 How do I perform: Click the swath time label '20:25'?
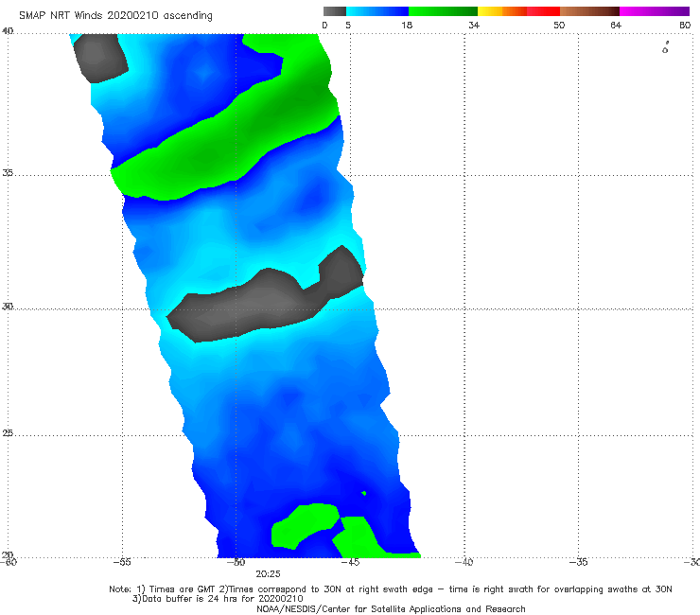coord(268,574)
